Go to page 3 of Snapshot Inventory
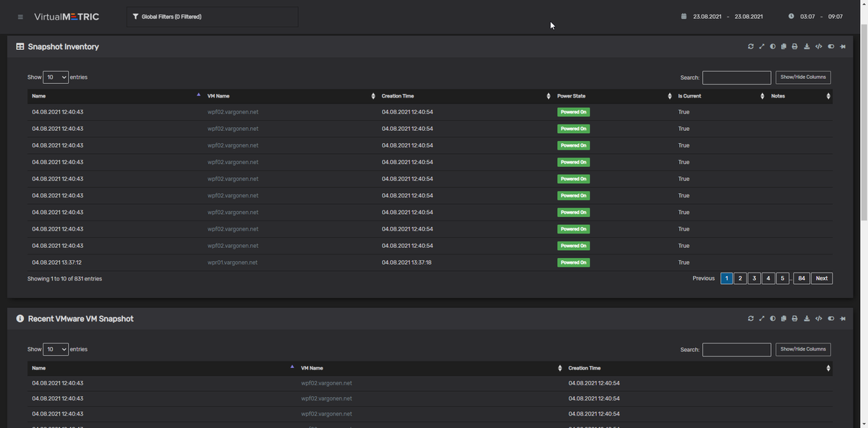Viewport: 868px width, 428px height. pos(754,278)
